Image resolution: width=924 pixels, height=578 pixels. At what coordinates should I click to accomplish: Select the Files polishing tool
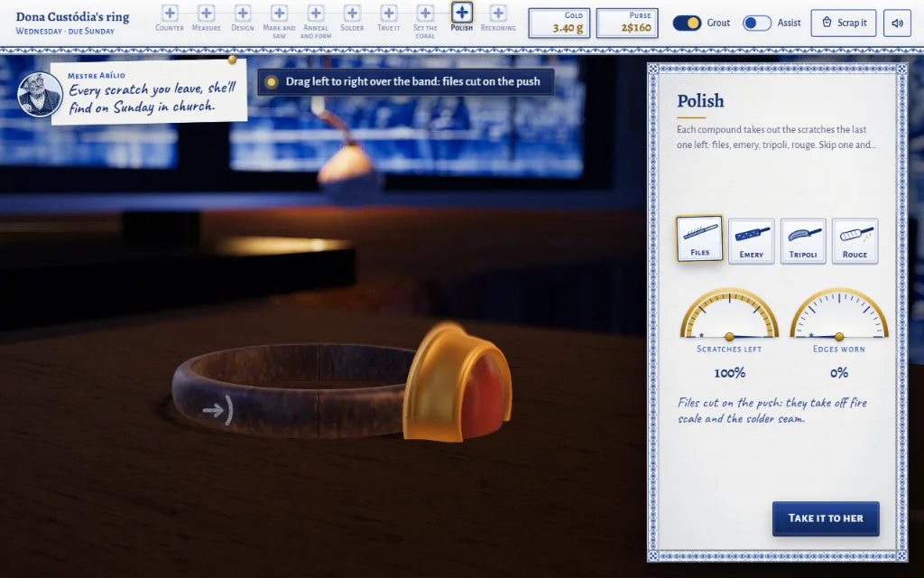pyautogui.click(x=699, y=238)
